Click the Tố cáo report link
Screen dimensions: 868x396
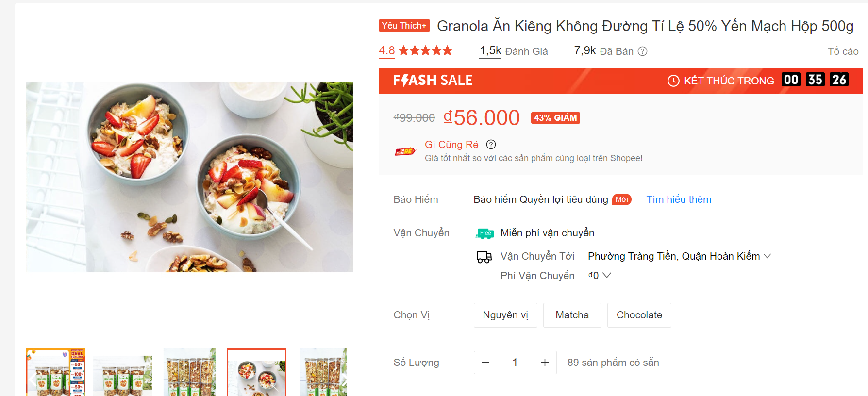tap(843, 51)
